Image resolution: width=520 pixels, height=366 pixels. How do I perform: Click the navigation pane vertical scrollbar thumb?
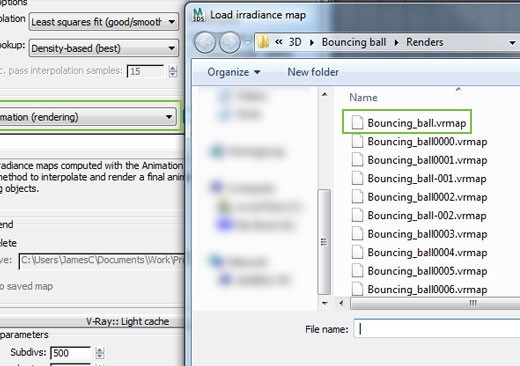point(324,242)
